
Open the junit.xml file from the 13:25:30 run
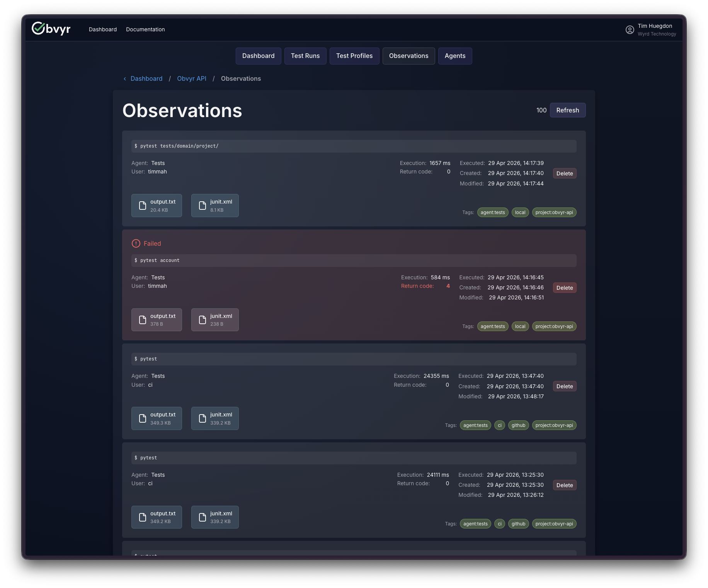tap(215, 517)
